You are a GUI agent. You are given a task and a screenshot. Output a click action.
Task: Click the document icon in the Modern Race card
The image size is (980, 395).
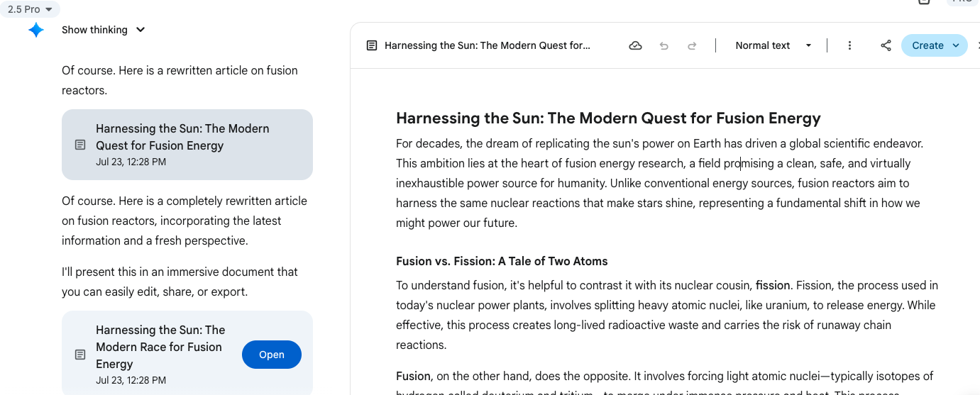(80, 355)
